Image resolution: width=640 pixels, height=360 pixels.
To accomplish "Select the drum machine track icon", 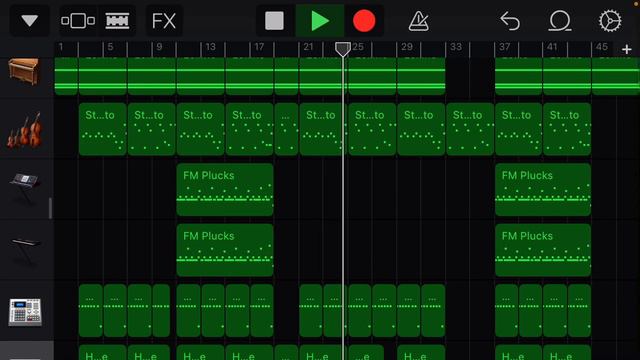I will point(25,312).
